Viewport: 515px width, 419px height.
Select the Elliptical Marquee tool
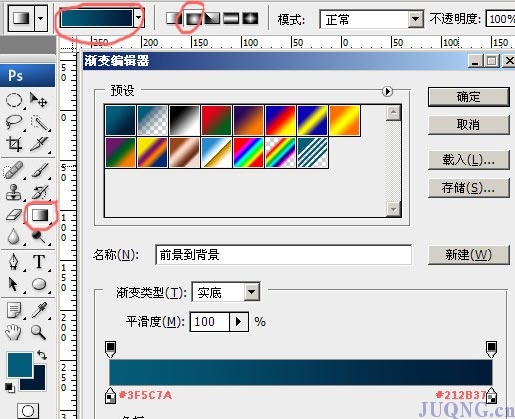[x=14, y=100]
